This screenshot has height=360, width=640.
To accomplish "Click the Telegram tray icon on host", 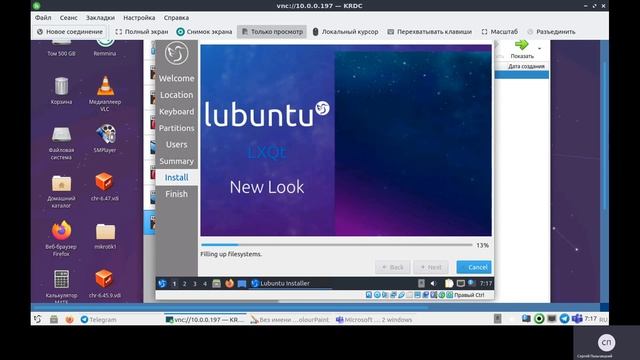I will tap(564, 319).
